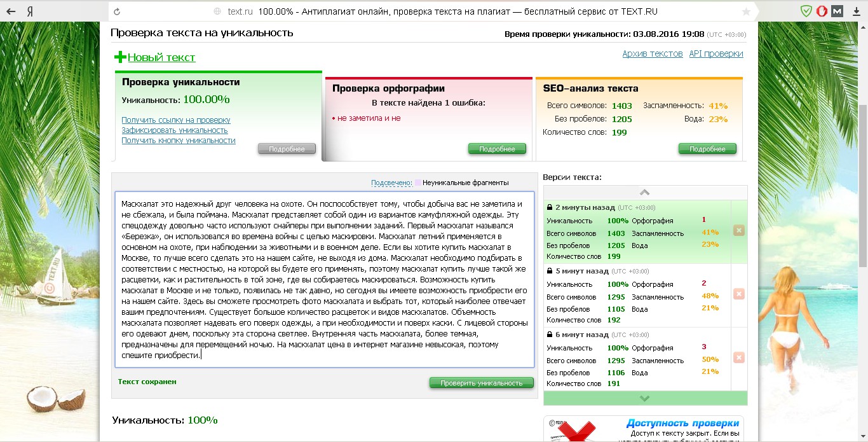Bookmark the page with the star icon
This screenshot has height=442, width=868.
pos(746,11)
